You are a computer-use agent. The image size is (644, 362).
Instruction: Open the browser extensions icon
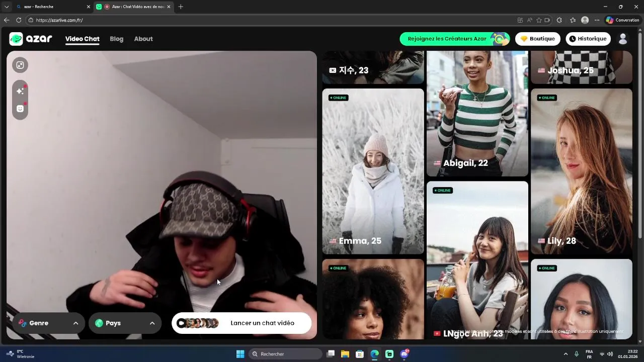tap(559, 20)
